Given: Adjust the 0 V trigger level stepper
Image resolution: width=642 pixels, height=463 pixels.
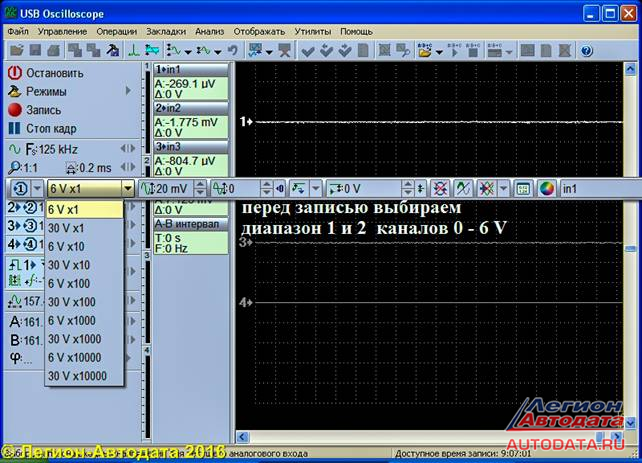Looking at the screenshot, I should (x=407, y=189).
